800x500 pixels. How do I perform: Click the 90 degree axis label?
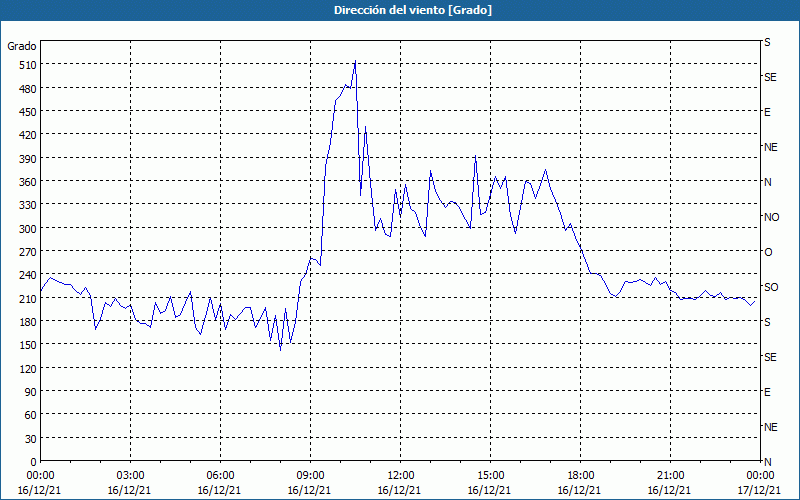point(31,392)
